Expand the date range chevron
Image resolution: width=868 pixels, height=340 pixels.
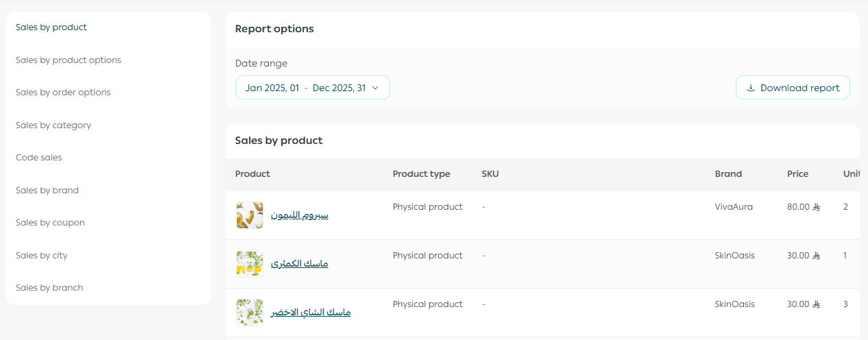click(x=375, y=88)
